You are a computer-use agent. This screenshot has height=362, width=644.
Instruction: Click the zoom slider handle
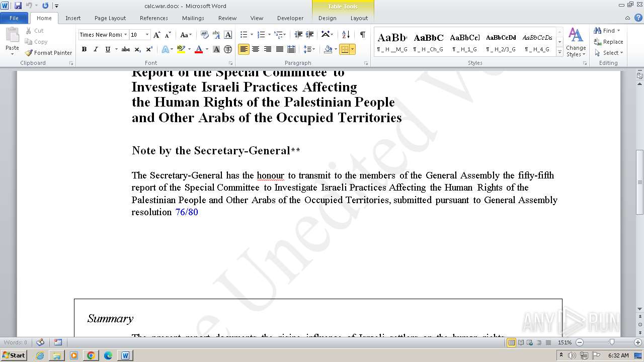(612, 342)
